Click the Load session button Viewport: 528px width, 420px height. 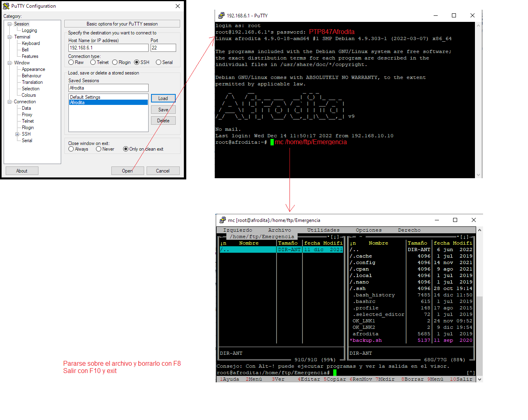click(163, 98)
